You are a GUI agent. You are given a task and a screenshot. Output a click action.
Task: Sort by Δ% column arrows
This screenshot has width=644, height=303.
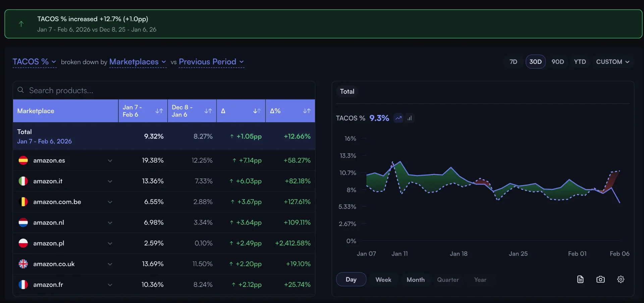pos(307,111)
